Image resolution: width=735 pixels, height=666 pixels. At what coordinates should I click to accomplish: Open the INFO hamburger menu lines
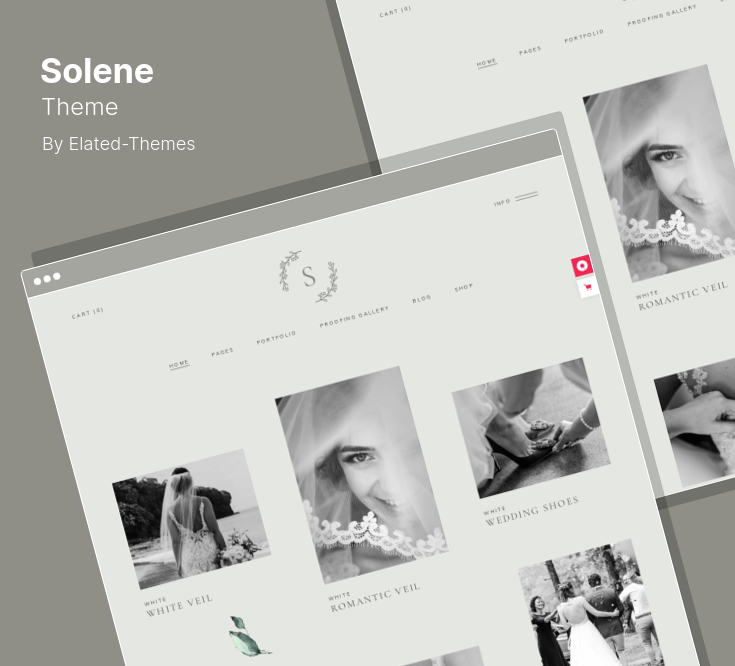pos(526,196)
